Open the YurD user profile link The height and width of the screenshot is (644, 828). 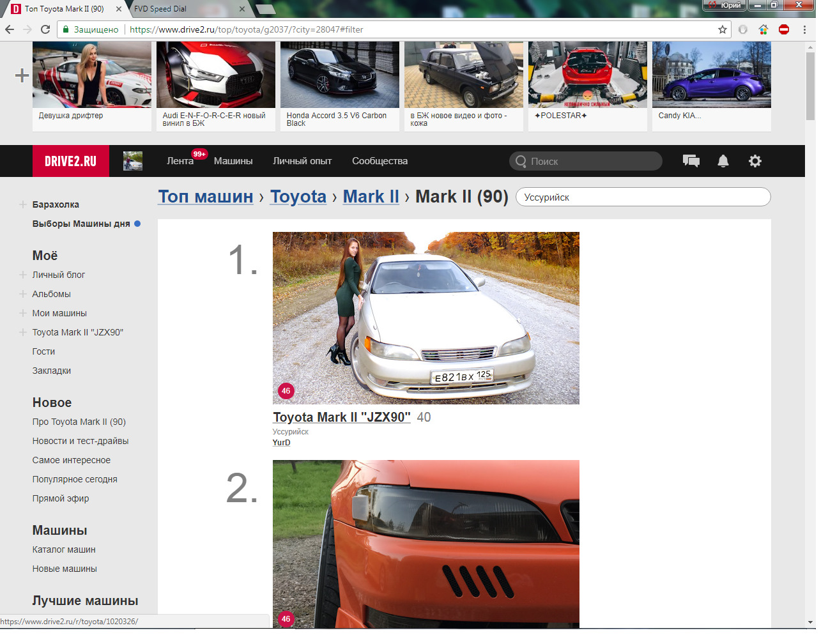click(282, 443)
